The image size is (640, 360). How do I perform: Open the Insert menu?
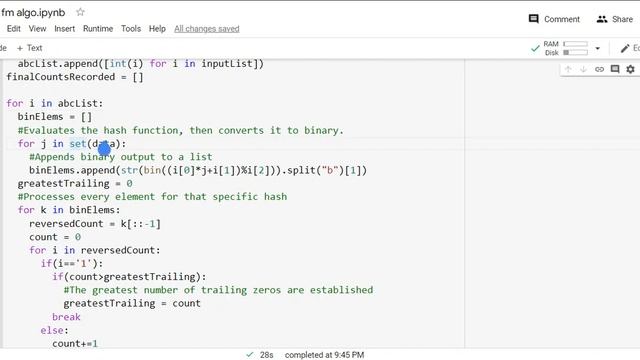tap(64, 29)
